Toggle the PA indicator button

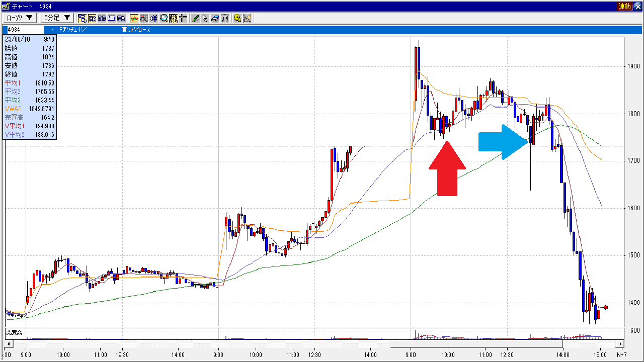click(121, 19)
